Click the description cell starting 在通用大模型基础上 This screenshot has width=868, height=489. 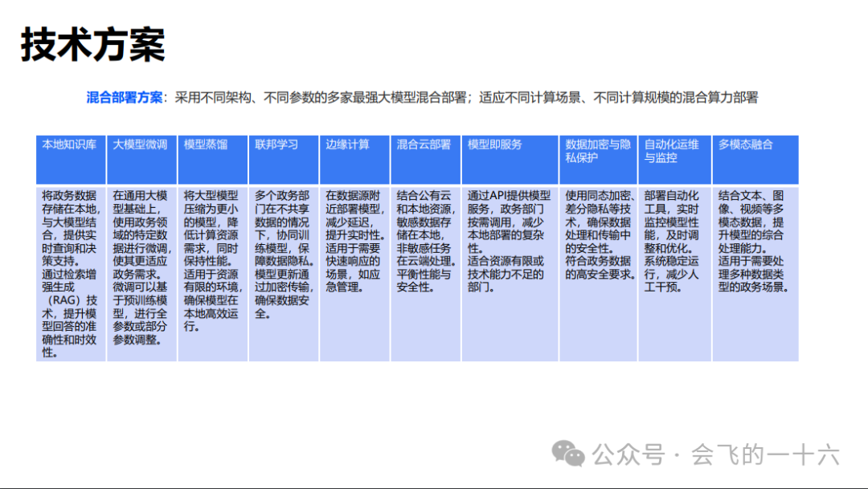[141, 274]
